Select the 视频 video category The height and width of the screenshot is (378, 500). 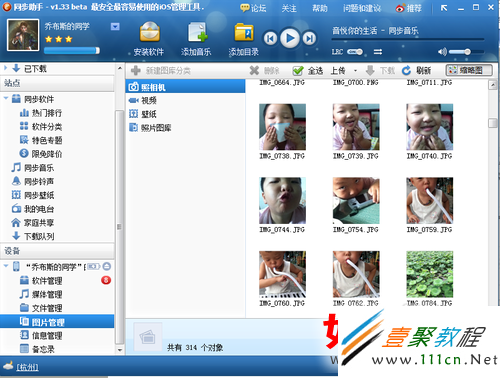pos(143,100)
